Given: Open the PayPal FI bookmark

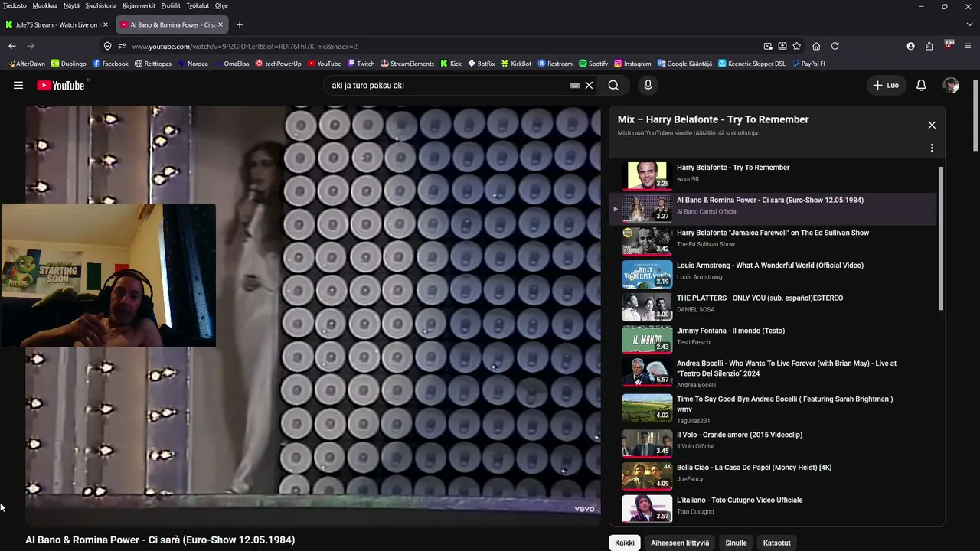Looking at the screenshot, I should coord(808,64).
